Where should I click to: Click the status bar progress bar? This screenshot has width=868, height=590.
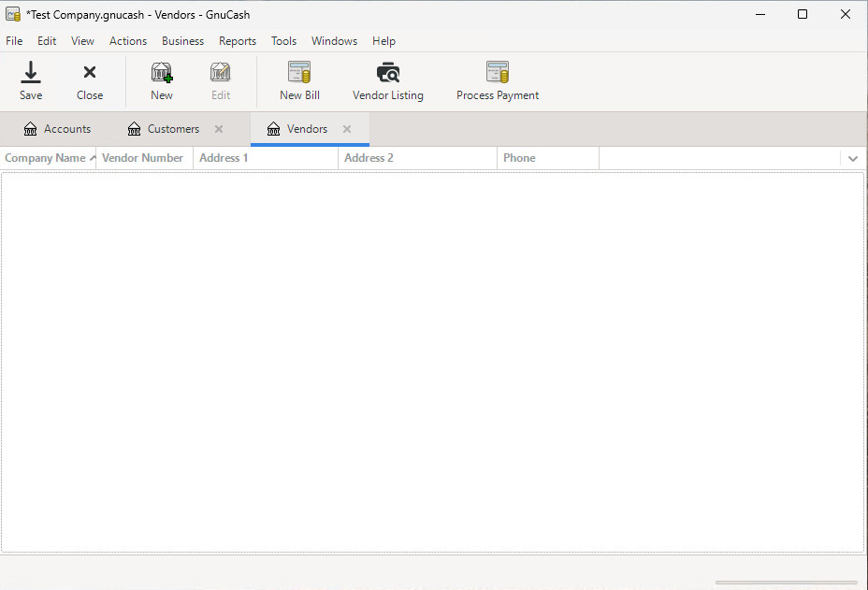tap(786, 583)
